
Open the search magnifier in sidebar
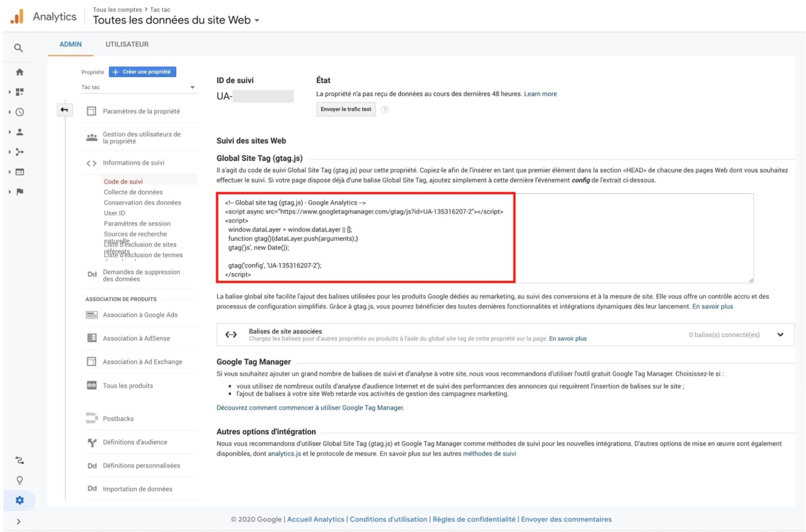click(18, 48)
